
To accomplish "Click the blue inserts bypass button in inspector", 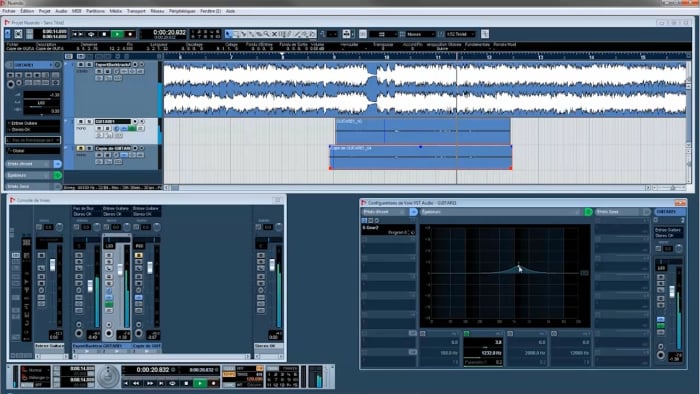I will tap(58, 164).
